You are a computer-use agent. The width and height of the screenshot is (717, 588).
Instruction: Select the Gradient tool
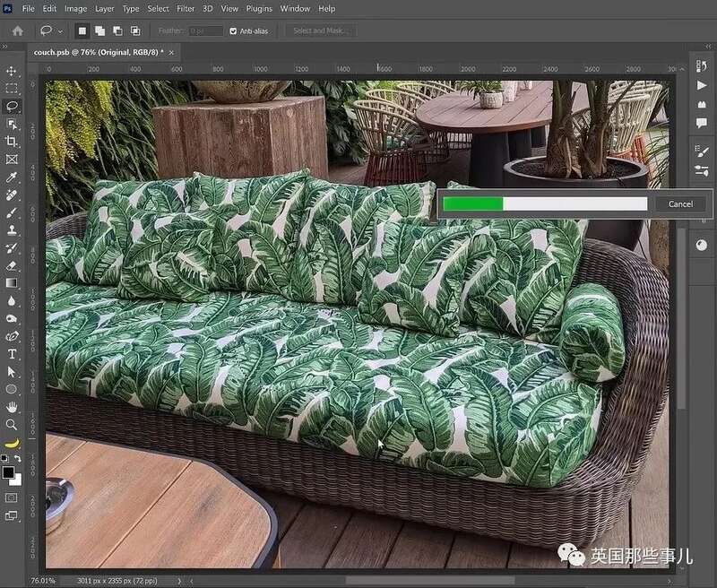point(12,283)
